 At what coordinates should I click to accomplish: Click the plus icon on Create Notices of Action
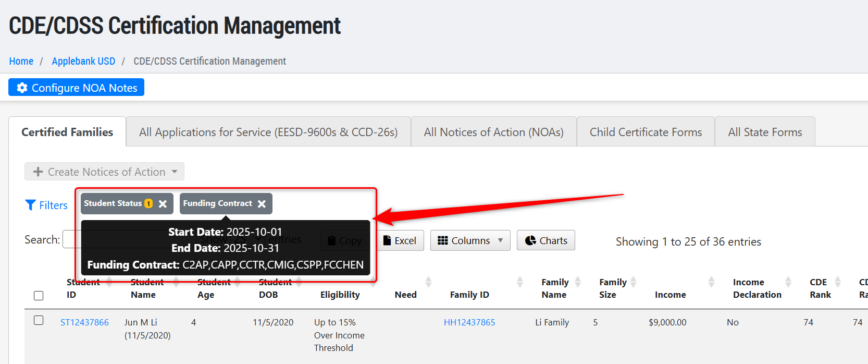point(38,172)
